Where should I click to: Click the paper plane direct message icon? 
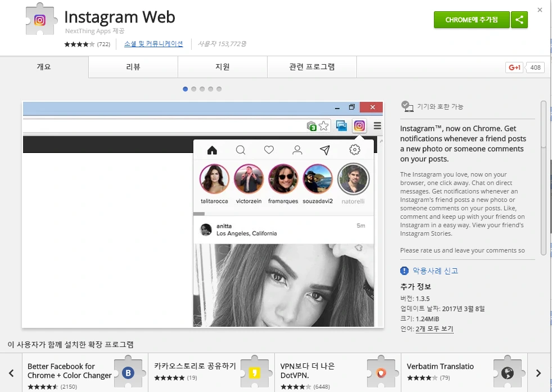tap(325, 150)
